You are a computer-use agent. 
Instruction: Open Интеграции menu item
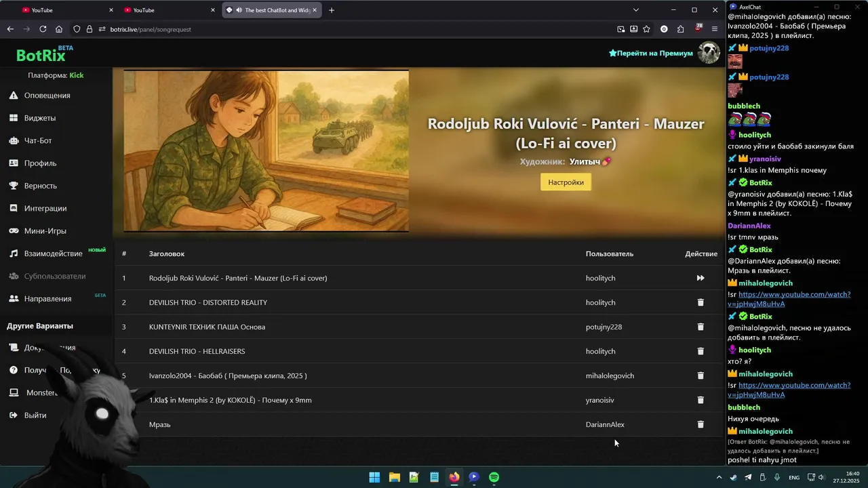(45, 208)
